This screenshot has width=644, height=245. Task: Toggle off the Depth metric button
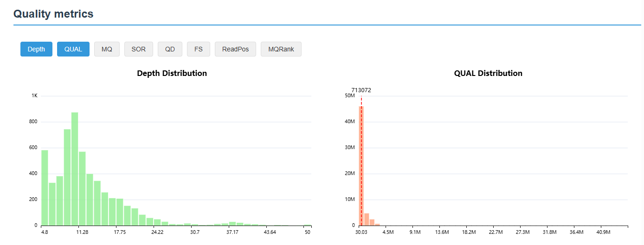(36, 49)
